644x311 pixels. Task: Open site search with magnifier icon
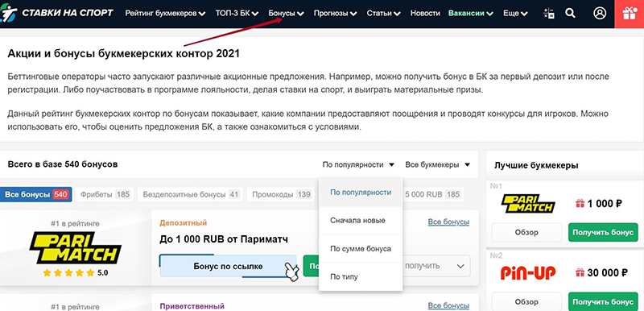pyautogui.click(x=570, y=13)
